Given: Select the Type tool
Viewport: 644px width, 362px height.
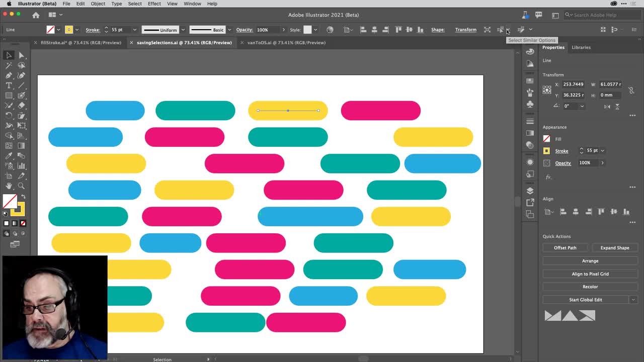Looking at the screenshot, I should click(x=9, y=85).
